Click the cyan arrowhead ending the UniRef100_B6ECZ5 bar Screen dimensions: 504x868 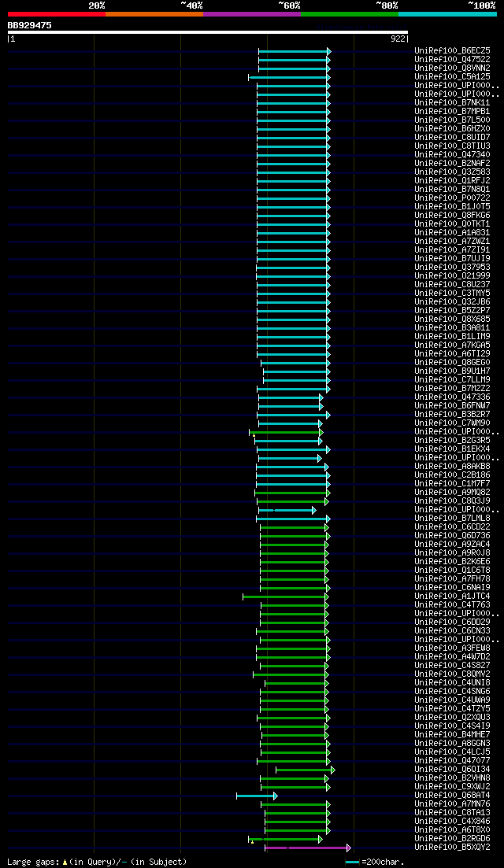(328, 51)
